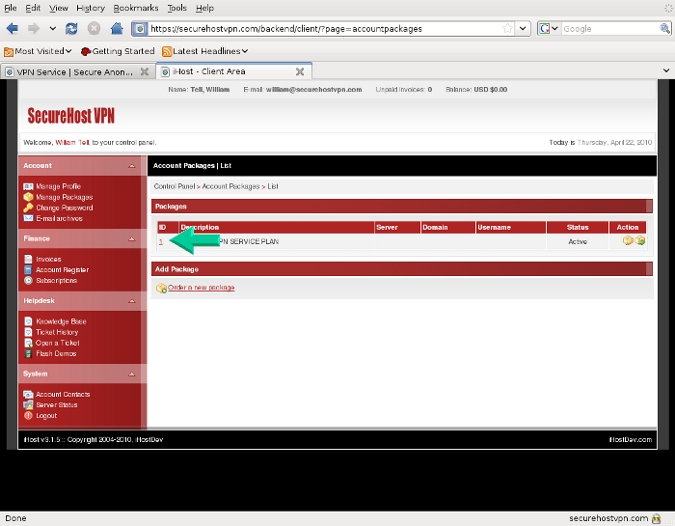Open the Edit menu
Viewport: 675px width, 526px height.
point(33,8)
